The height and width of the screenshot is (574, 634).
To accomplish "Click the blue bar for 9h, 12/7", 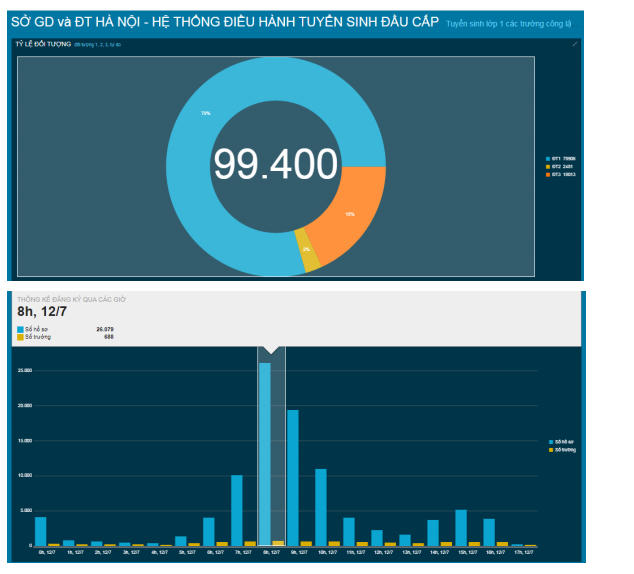I will pyautogui.click(x=293, y=477).
